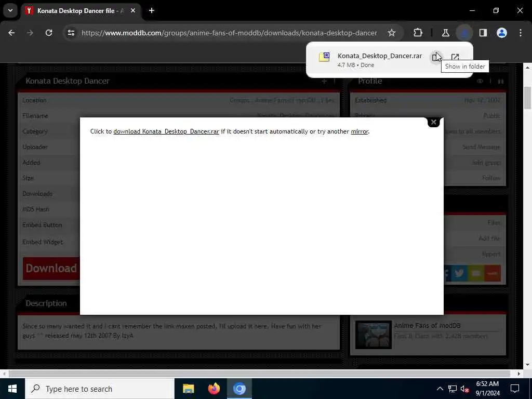Close the Konata Desktop Dancer tab

(133, 10)
